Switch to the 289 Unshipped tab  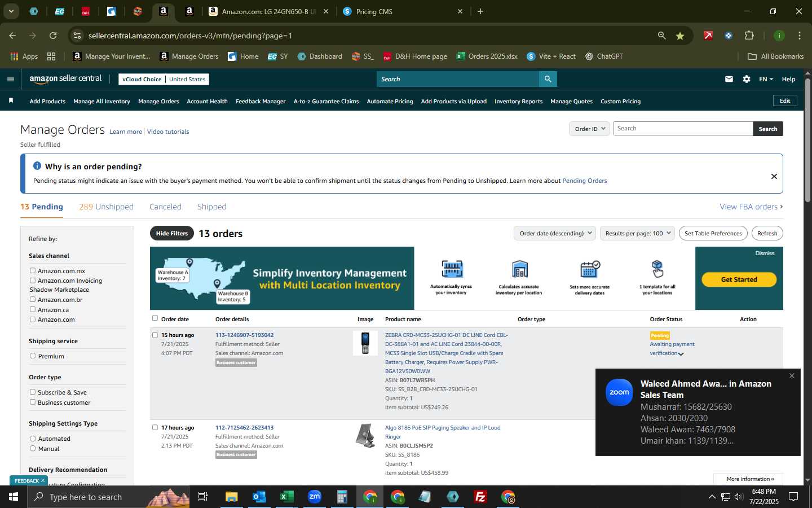click(x=107, y=207)
